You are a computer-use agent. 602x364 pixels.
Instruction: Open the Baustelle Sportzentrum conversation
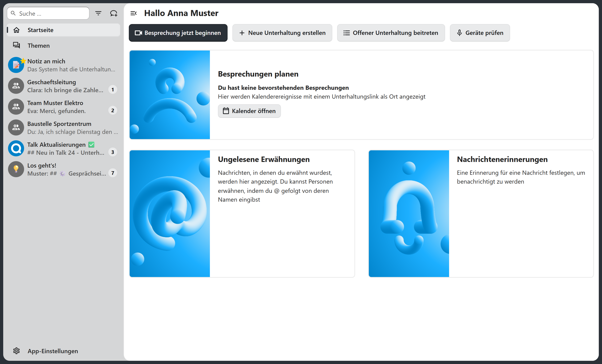click(64, 128)
